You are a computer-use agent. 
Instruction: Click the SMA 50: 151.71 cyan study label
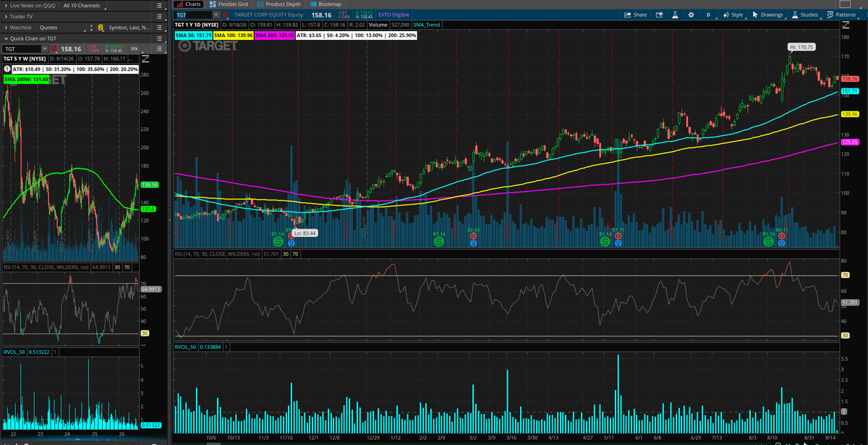193,35
